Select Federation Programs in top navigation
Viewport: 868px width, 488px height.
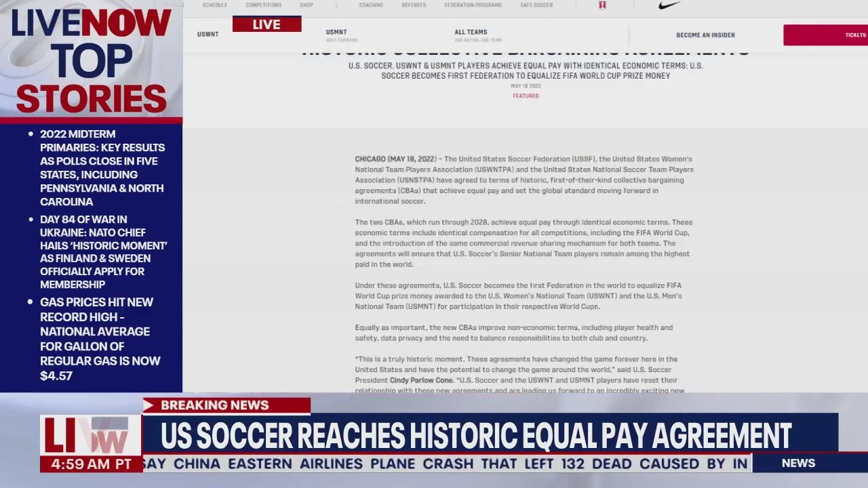(473, 5)
